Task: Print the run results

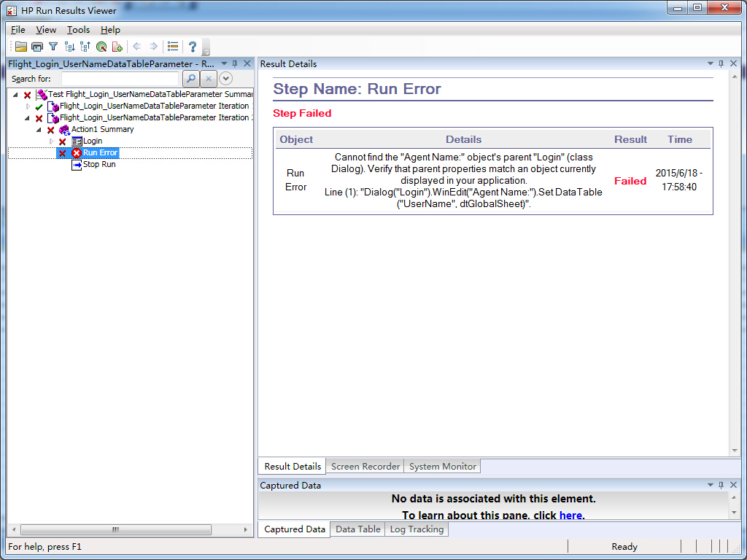Action: point(37,47)
